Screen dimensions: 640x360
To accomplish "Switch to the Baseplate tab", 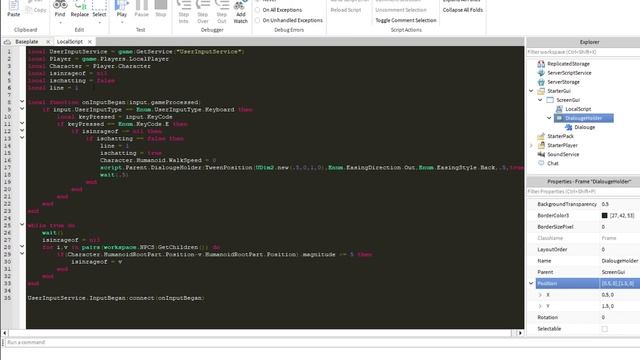I will coord(26,42).
